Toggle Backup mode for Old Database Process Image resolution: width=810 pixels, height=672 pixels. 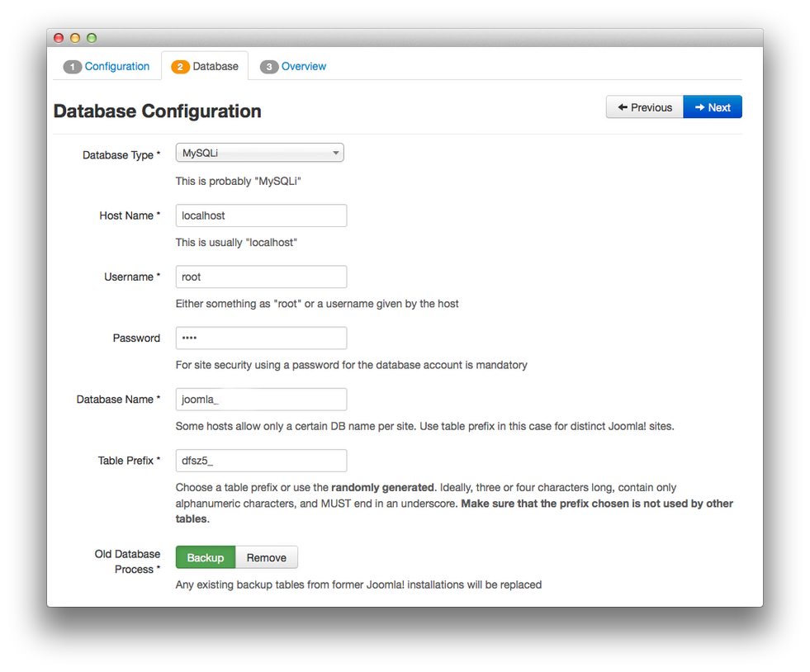pos(205,557)
